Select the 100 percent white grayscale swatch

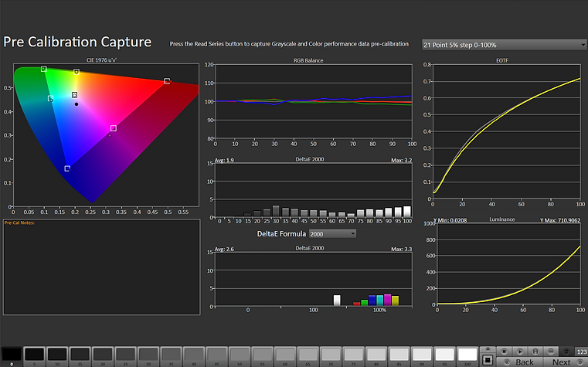point(467,355)
